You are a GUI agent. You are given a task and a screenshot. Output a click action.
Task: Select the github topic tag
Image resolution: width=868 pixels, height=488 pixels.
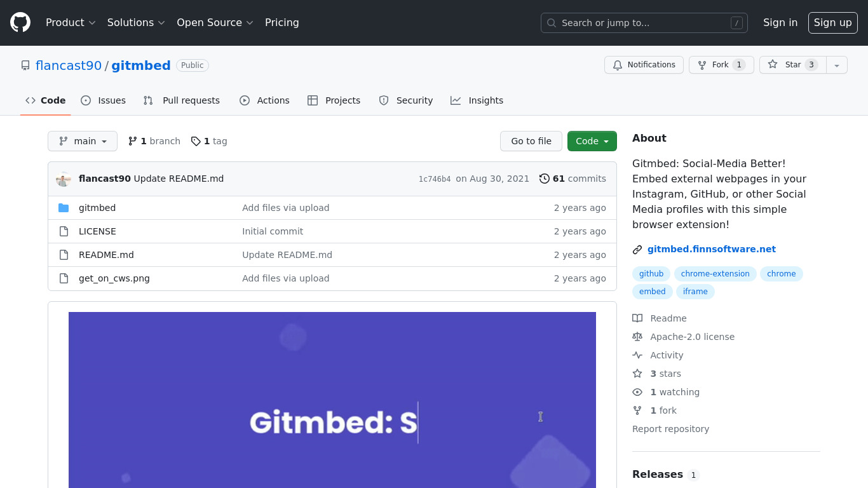tap(651, 274)
